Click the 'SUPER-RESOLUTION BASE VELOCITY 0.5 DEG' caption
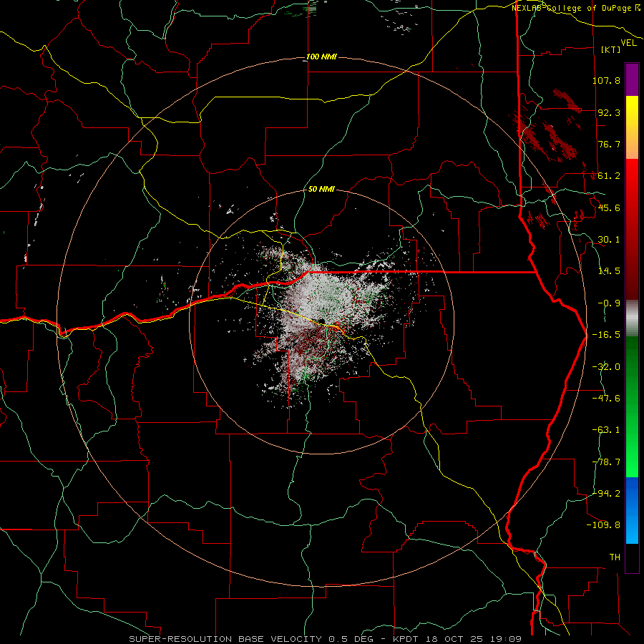The height and width of the screenshot is (644, 644). tap(251, 639)
